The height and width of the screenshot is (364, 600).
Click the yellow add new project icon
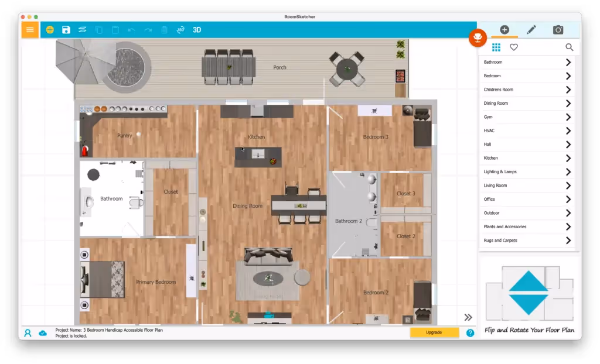[x=50, y=30]
